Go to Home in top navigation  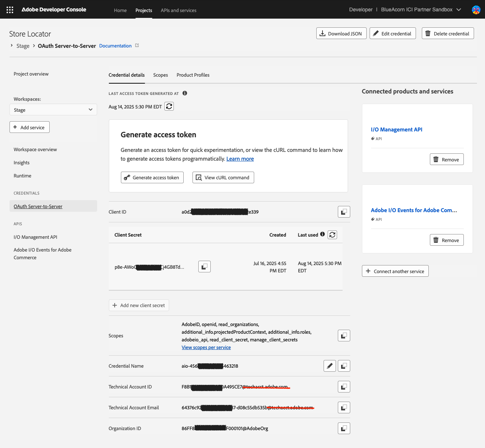click(x=120, y=10)
